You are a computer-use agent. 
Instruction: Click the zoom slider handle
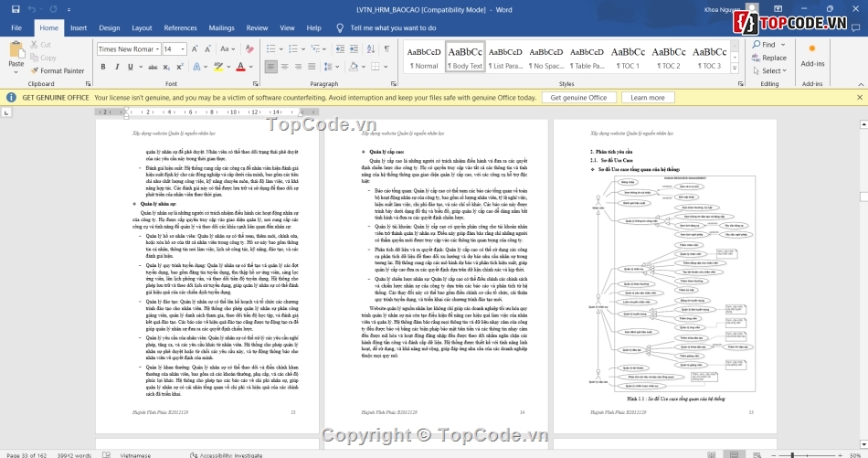[x=793, y=454]
